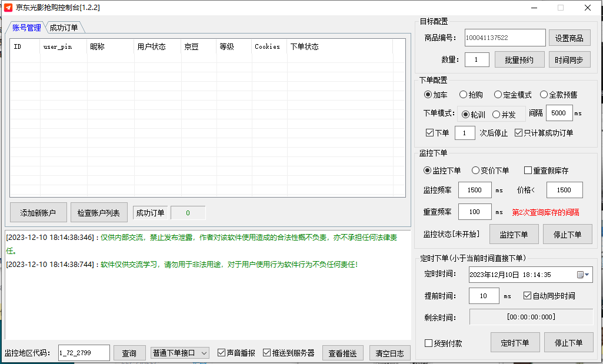The width and height of the screenshot is (603, 364).
Task: Clear logs with 清空日志 button
Action: (x=389, y=353)
